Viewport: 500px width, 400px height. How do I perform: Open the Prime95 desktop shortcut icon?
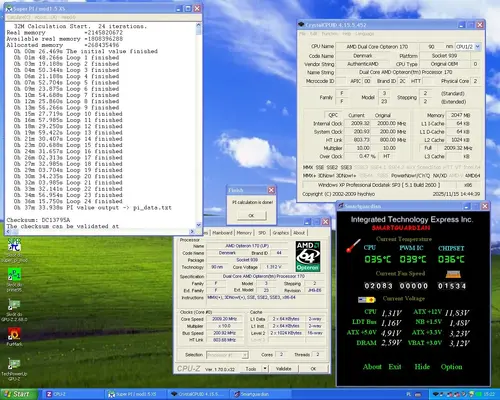pyautogui.click(x=14, y=275)
